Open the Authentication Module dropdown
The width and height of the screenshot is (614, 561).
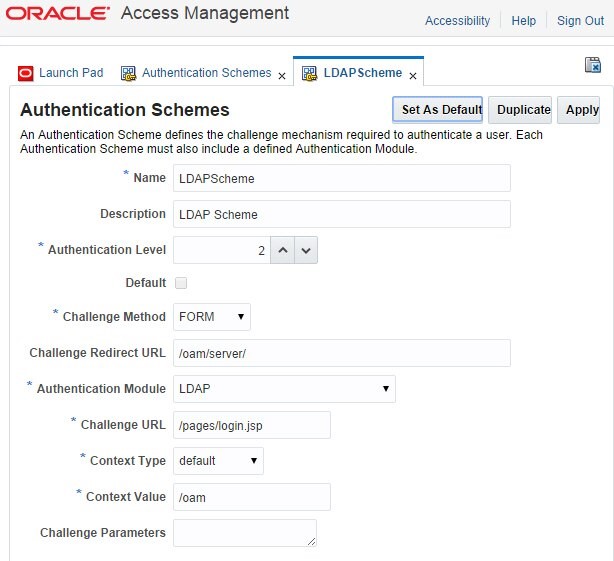tap(284, 389)
